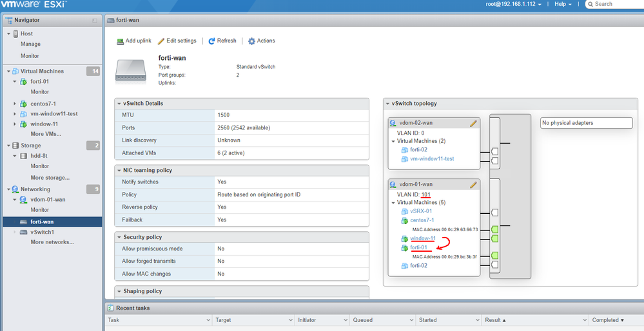Click the vdom-01-wan port group globe icon in topology
This screenshot has width=644, height=331.
click(393, 185)
